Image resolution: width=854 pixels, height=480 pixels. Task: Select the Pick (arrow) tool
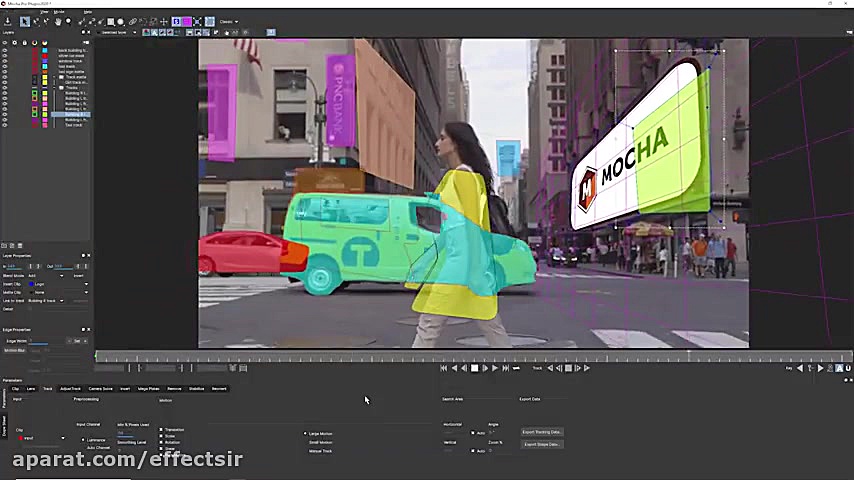coord(25,22)
